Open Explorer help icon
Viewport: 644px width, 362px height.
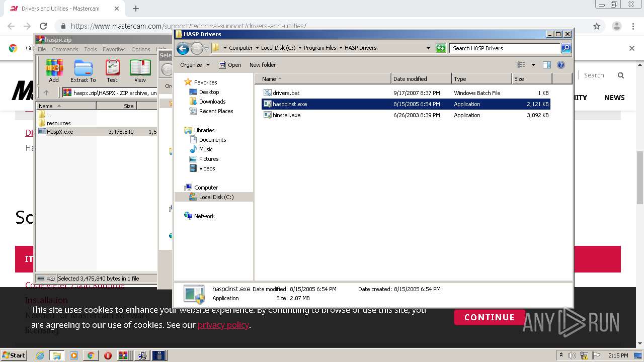point(561,65)
